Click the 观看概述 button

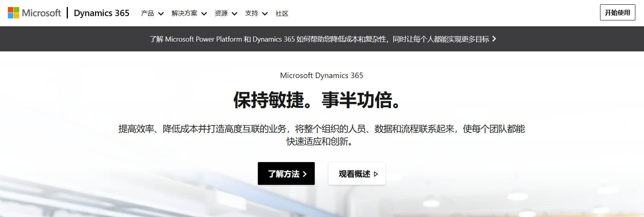357,173
